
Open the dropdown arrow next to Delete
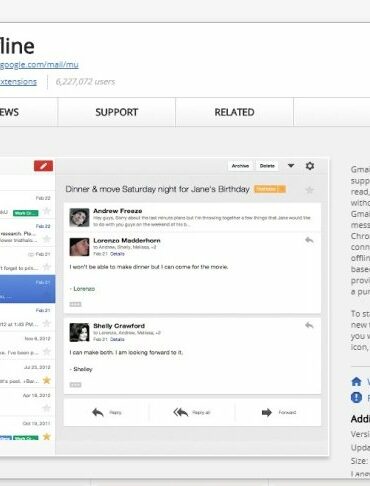point(291,165)
